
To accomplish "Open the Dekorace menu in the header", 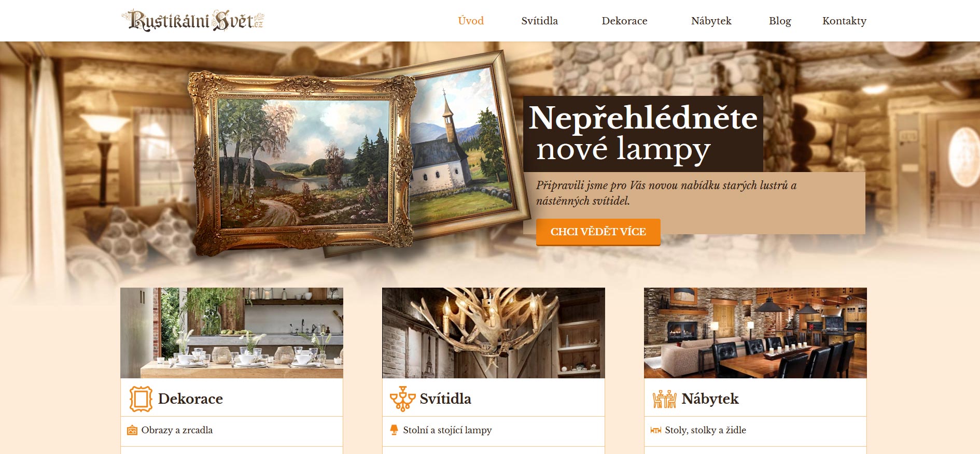I will point(624,21).
